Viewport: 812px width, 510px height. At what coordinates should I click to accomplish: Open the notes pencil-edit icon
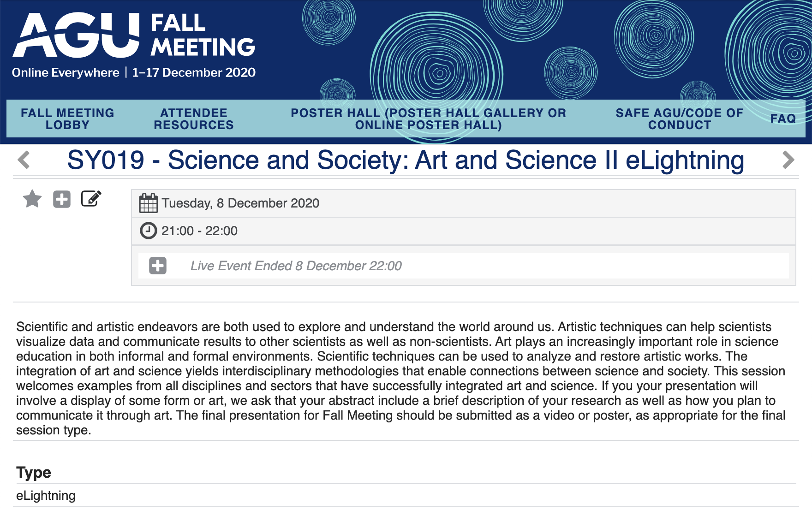pos(91,199)
